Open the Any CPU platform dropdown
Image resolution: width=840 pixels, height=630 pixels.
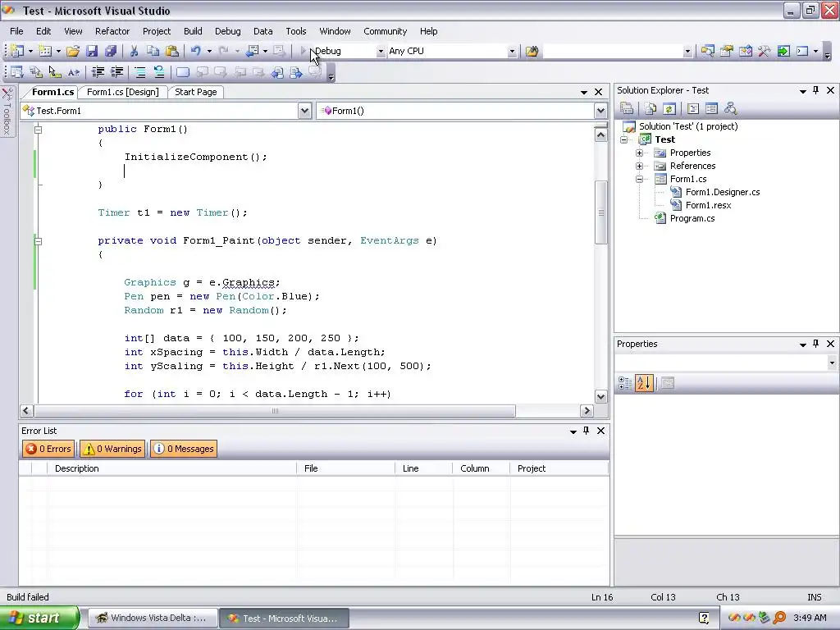click(512, 52)
